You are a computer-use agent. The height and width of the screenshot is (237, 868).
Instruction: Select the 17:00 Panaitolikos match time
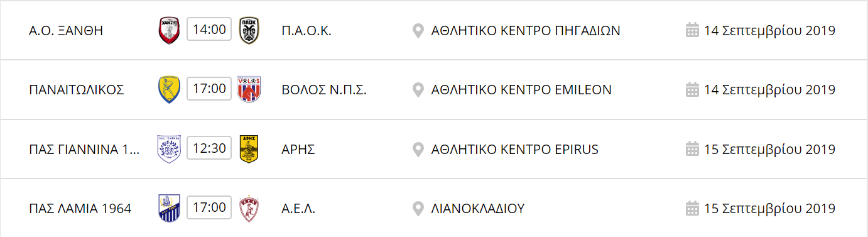[x=209, y=89]
